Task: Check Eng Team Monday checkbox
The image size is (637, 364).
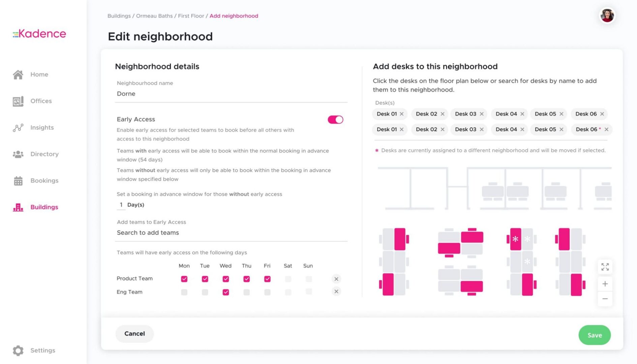Action: pos(184,292)
